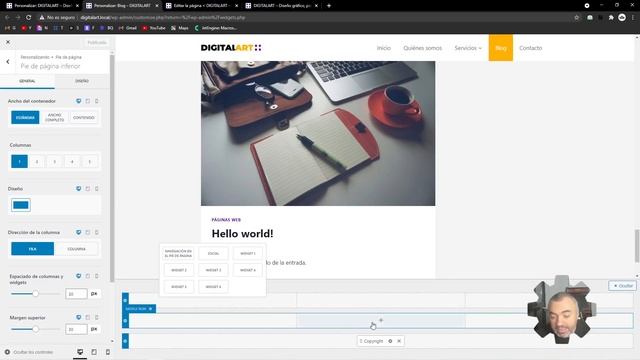Click Ocultar los controles
This screenshot has height=360, width=640.
coord(29,352)
